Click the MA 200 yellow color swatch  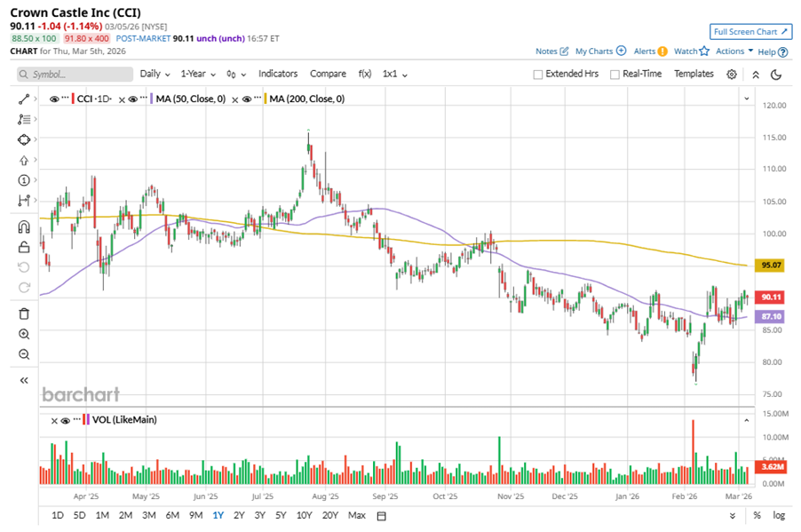266,99
